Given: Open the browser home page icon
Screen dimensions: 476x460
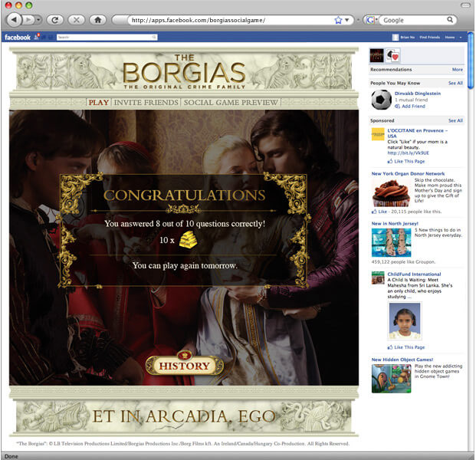Looking at the screenshot, I should pos(98,20).
